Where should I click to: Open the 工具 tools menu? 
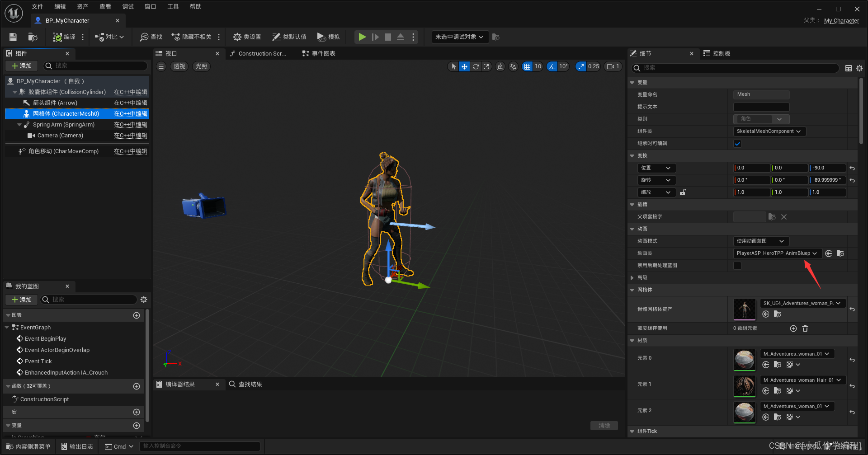pyautogui.click(x=173, y=6)
